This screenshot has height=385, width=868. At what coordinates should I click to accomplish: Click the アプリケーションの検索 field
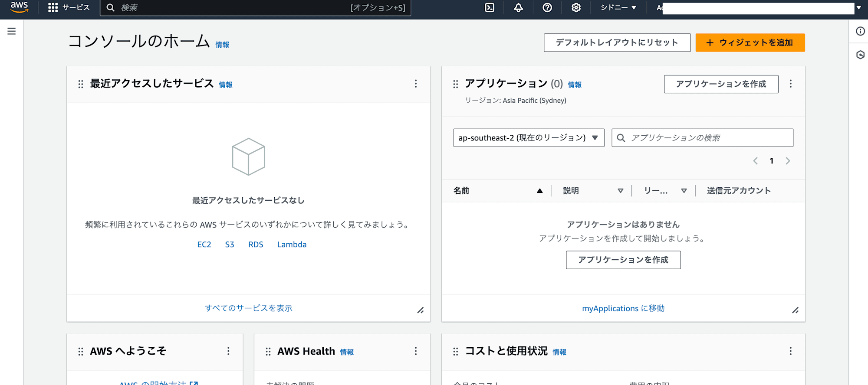pos(702,138)
